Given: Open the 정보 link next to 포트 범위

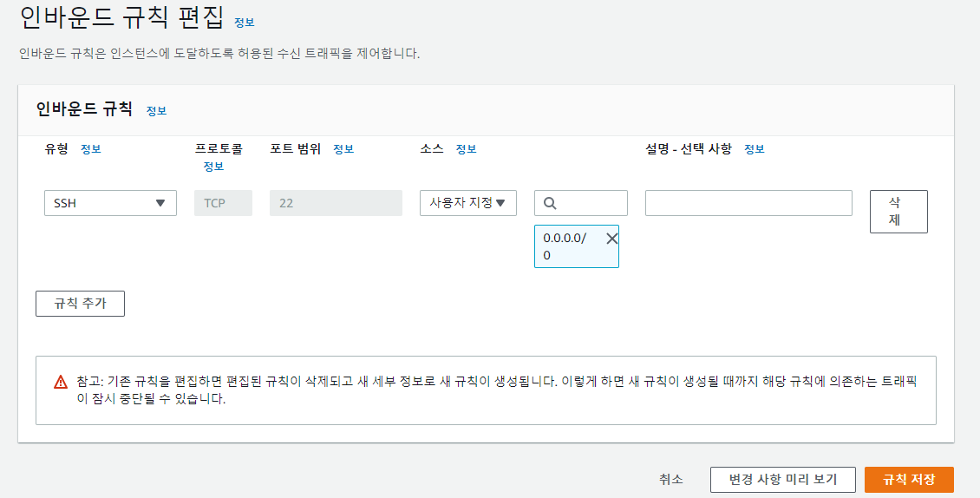Looking at the screenshot, I should point(343,149).
